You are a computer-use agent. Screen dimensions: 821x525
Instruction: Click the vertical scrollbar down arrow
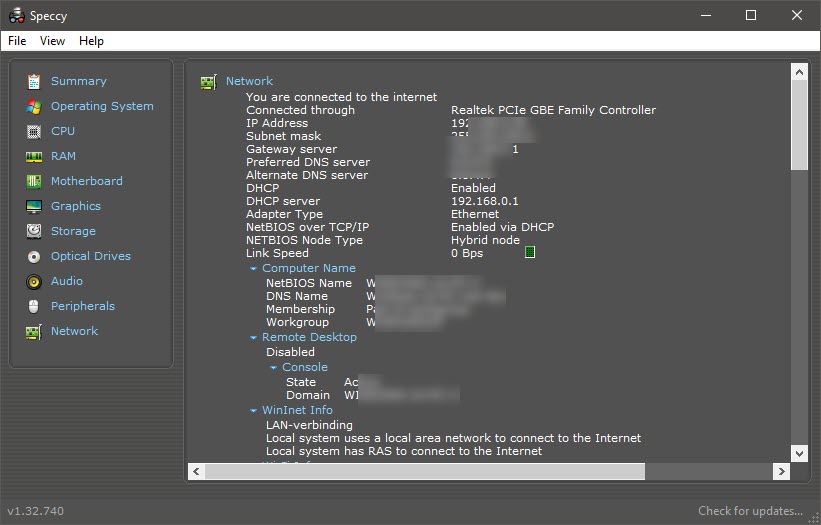click(x=799, y=453)
